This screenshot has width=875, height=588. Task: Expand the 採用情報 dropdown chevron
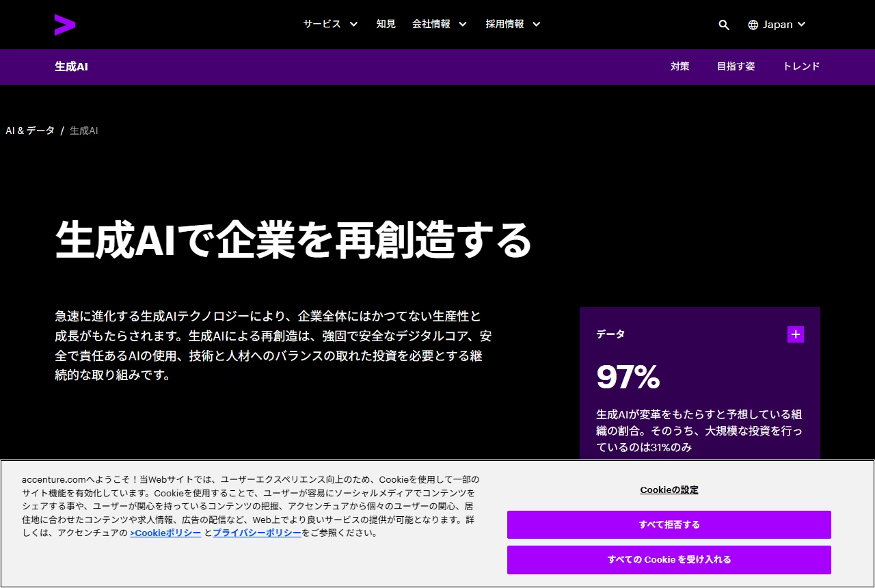point(537,24)
